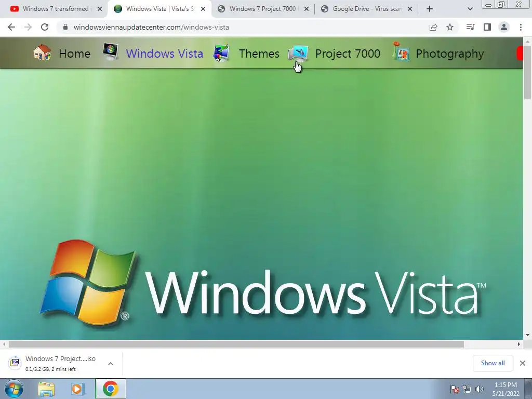This screenshot has height=399, width=532.
Task: Open the Windows Vista navigation link
Action: (165, 54)
